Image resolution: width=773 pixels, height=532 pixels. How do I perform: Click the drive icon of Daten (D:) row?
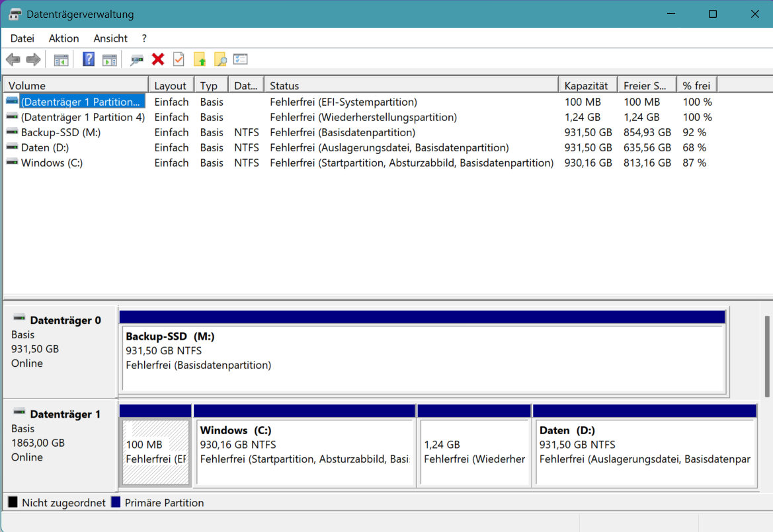[x=12, y=147]
